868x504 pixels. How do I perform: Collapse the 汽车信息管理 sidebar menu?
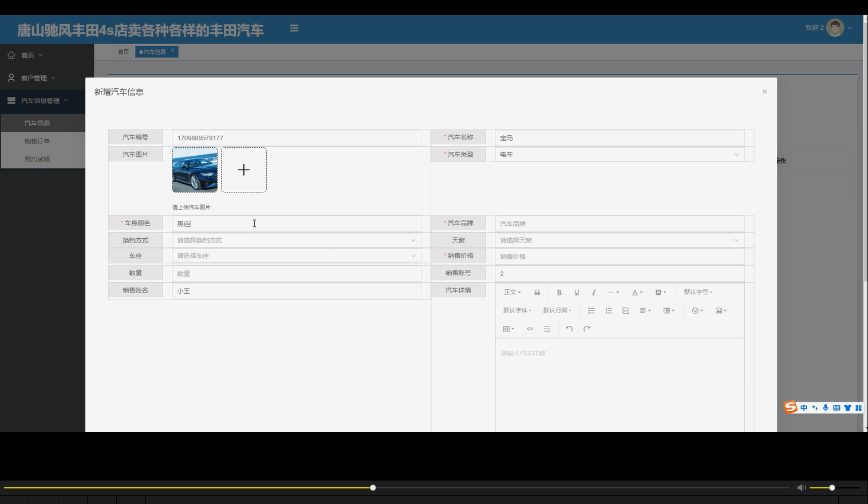[x=43, y=101]
